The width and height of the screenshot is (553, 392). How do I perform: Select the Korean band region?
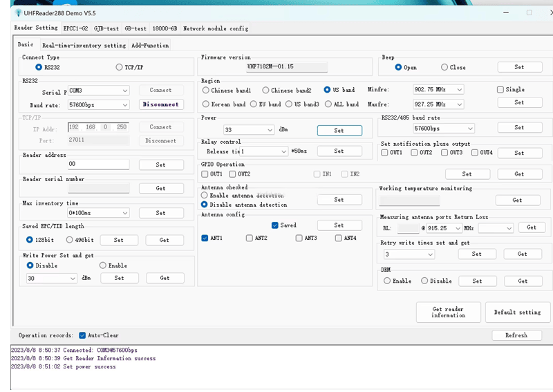224,104
